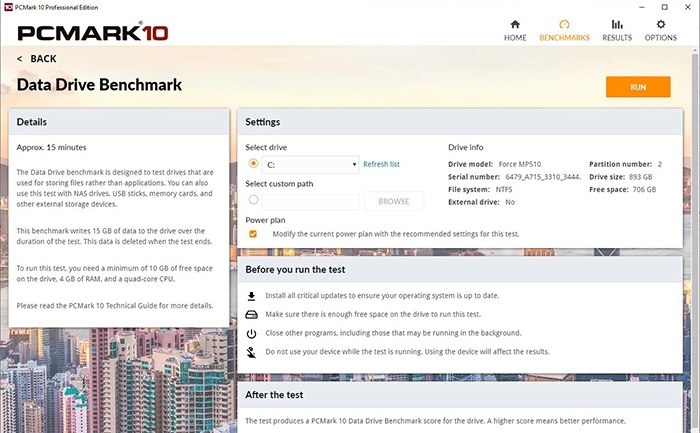
Task: Open the Results bar chart icon
Action: pos(617,24)
